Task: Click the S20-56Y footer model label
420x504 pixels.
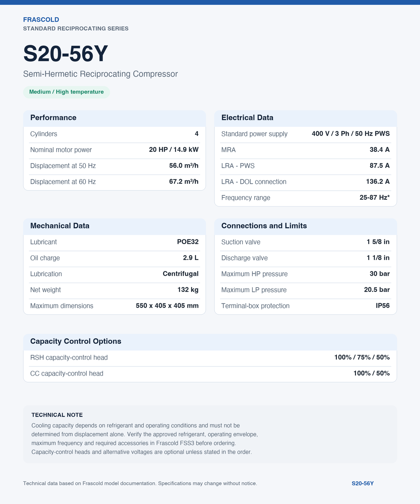Action: point(363,483)
